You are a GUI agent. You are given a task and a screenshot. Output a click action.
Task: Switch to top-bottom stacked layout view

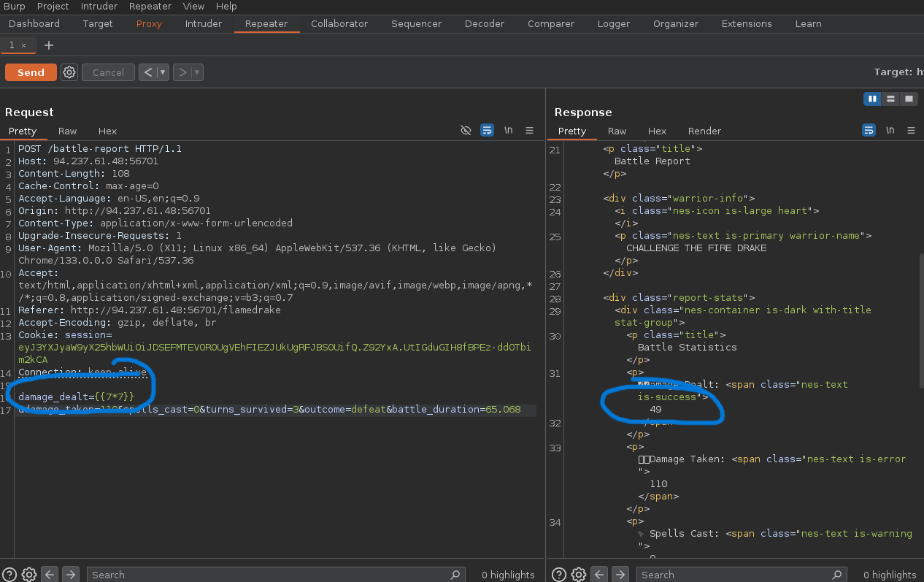[x=890, y=99]
